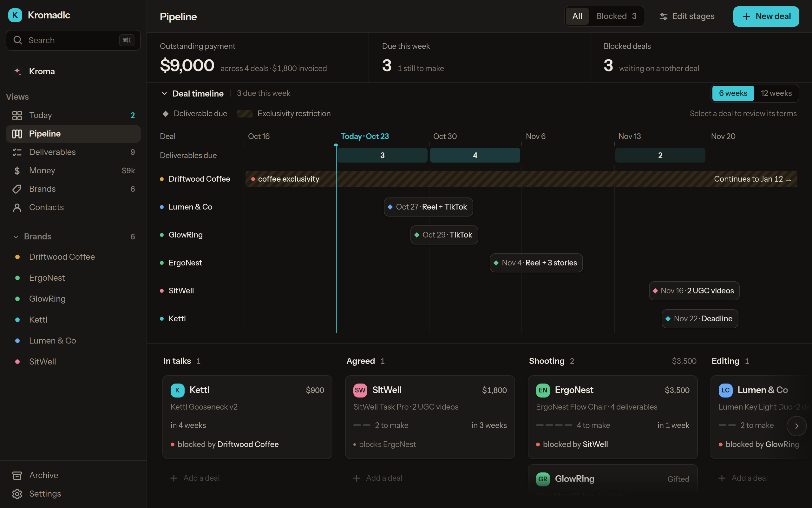Viewport: 812px width, 508px height.
Task: Add a deal under Agreed column
Action: point(377,478)
